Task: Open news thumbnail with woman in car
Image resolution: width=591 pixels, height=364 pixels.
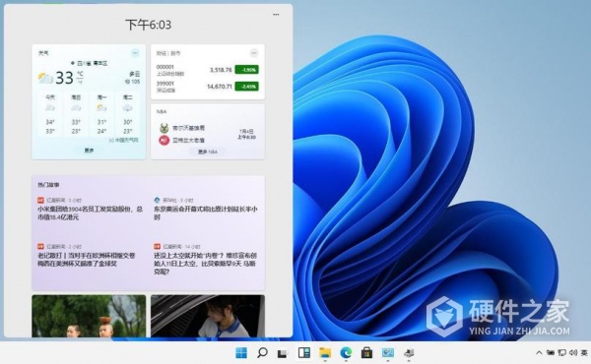Action: coord(208,316)
